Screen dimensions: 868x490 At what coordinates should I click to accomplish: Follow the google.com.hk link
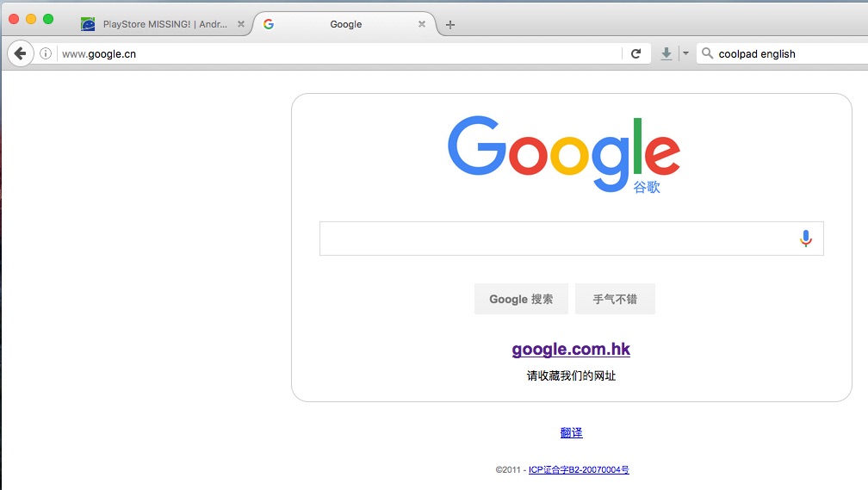tap(571, 349)
